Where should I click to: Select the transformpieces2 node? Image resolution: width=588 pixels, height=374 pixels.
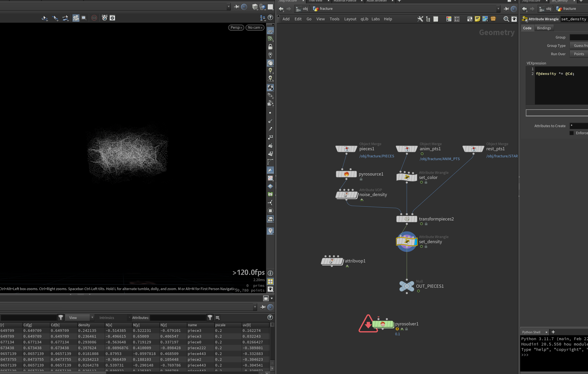(x=406, y=219)
